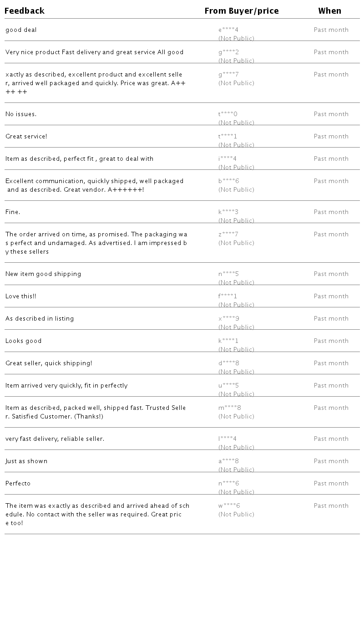Click buyer name t****0
The image size is (364, 623).
(228, 114)
